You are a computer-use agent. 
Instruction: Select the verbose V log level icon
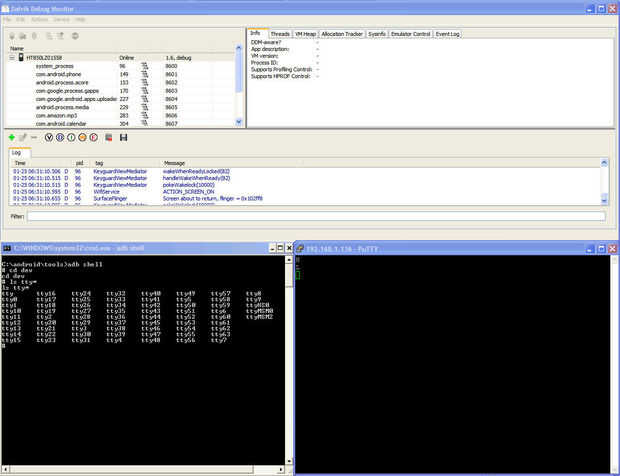49,138
